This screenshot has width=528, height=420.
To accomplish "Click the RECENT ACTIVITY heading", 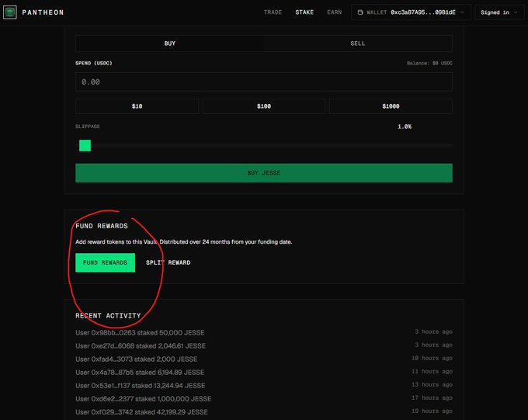I will point(108,316).
